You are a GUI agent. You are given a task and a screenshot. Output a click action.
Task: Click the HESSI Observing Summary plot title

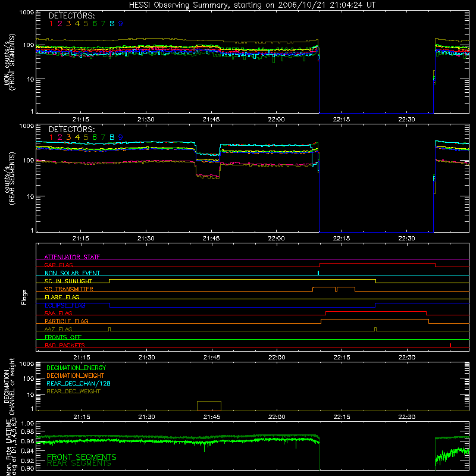pyautogui.click(x=252, y=5)
